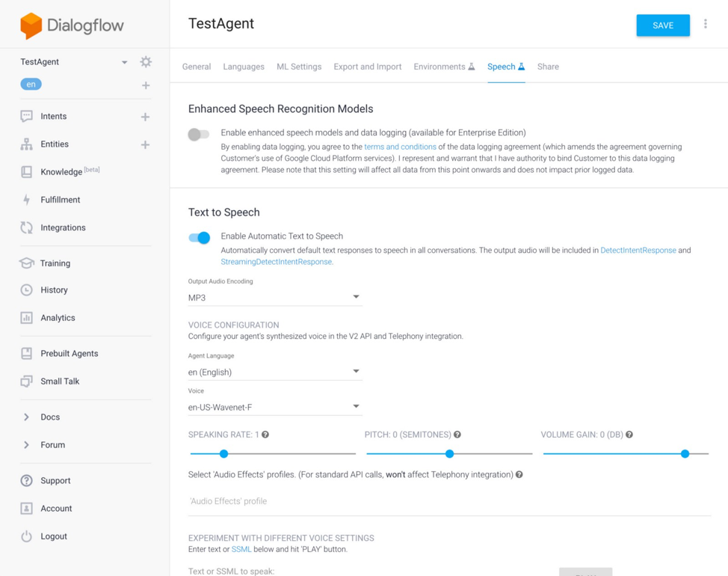This screenshot has width=728, height=576.
Task: Click the plus icon beside Entities
Action: [145, 144]
